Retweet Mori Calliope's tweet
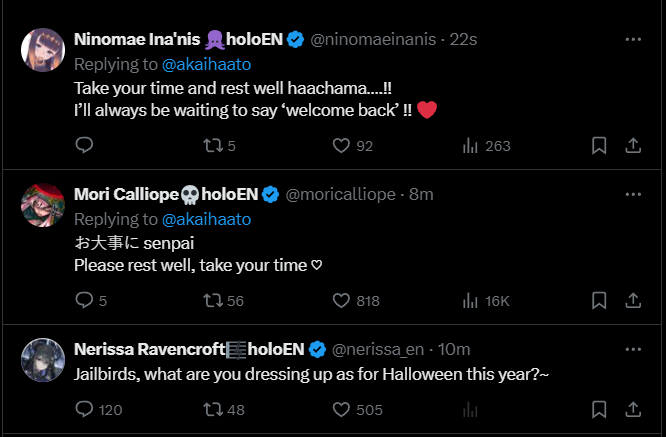The width and height of the screenshot is (666, 437). click(x=212, y=300)
